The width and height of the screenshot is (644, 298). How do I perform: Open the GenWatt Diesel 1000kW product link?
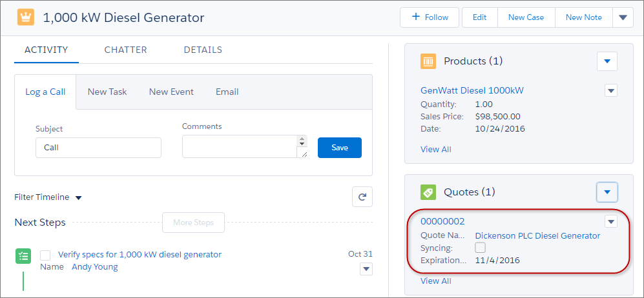point(472,90)
